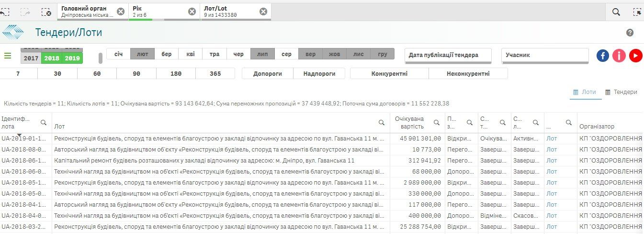Click the help question mark icon
This screenshot has height=234, width=644.
pyautogui.click(x=630, y=33)
